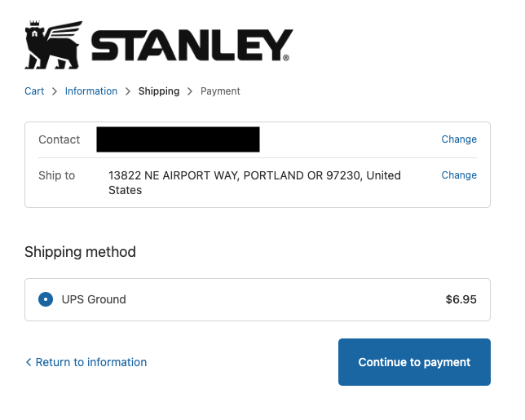The width and height of the screenshot is (525, 420).
Task: Open the Information breadcrumb step
Action: 91,91
